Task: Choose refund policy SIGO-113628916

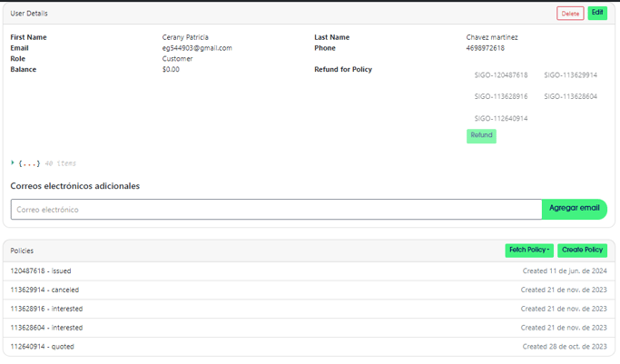Action: [500, 96]
